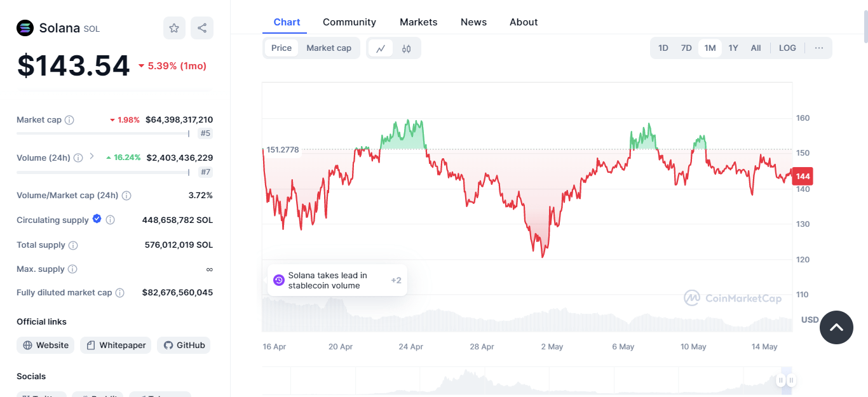Show info for Max. supply
The width and height of the screenshot is (868, 397).
click(72, 269)
